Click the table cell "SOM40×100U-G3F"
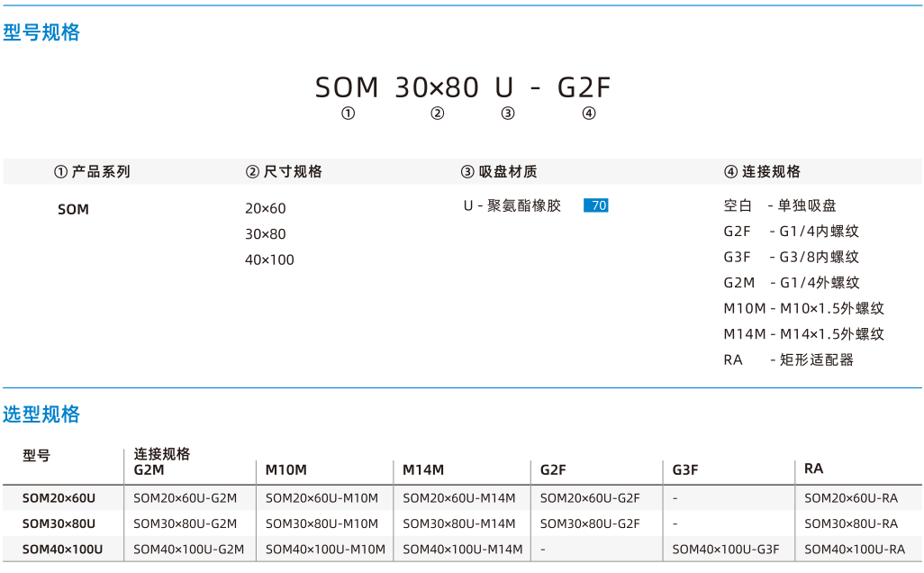 tap(725, 550)
